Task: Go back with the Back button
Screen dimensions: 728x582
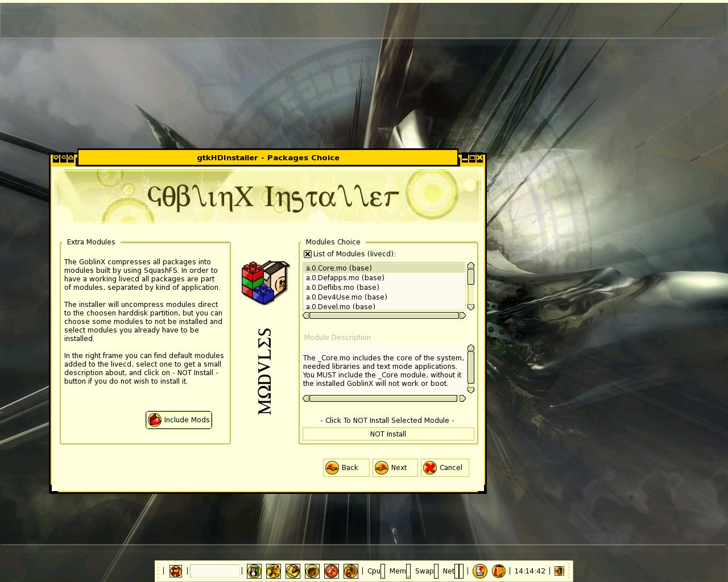Action: coord(346,468)
